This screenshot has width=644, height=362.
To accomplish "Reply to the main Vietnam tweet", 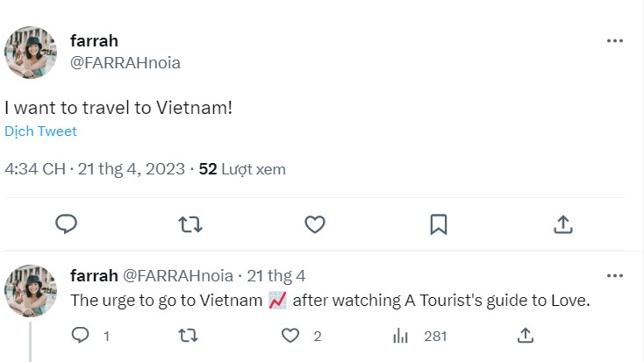I will [x=67, y=224].
